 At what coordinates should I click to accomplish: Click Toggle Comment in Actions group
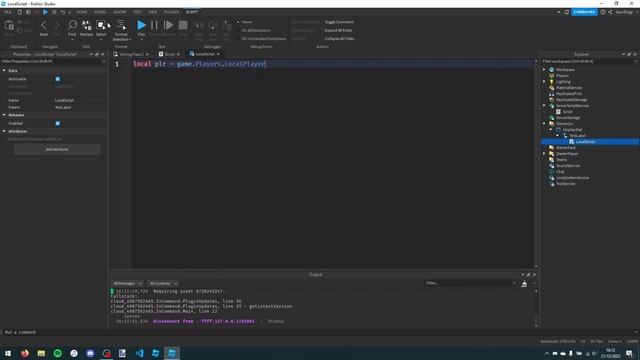(x=339, y=22)
